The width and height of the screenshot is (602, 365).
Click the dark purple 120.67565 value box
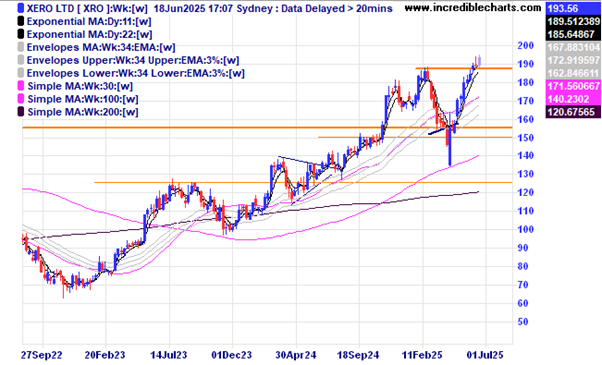coord(573,112)
